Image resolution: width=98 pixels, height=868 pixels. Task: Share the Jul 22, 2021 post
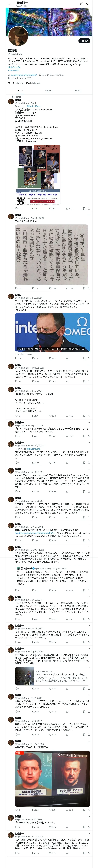pos(89,358)
